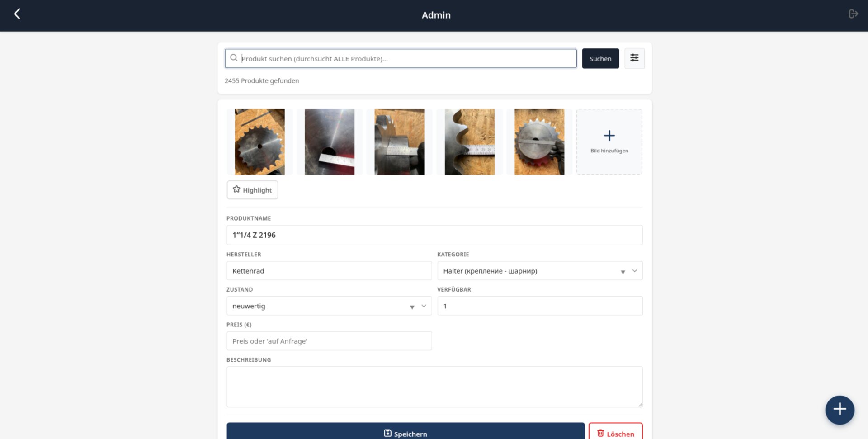Click into the Preis field
Image resolution: width=868 pixels, height=439 pixels.
point(329,341)
